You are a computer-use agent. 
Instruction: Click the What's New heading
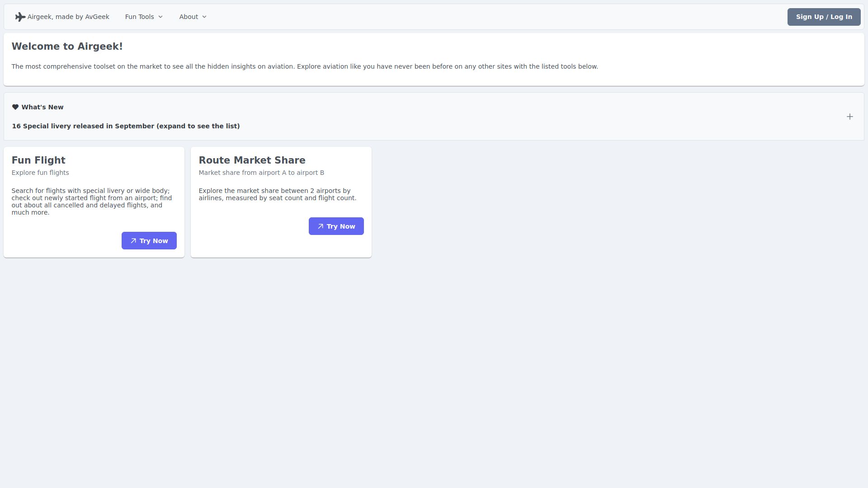click(42, 107)
